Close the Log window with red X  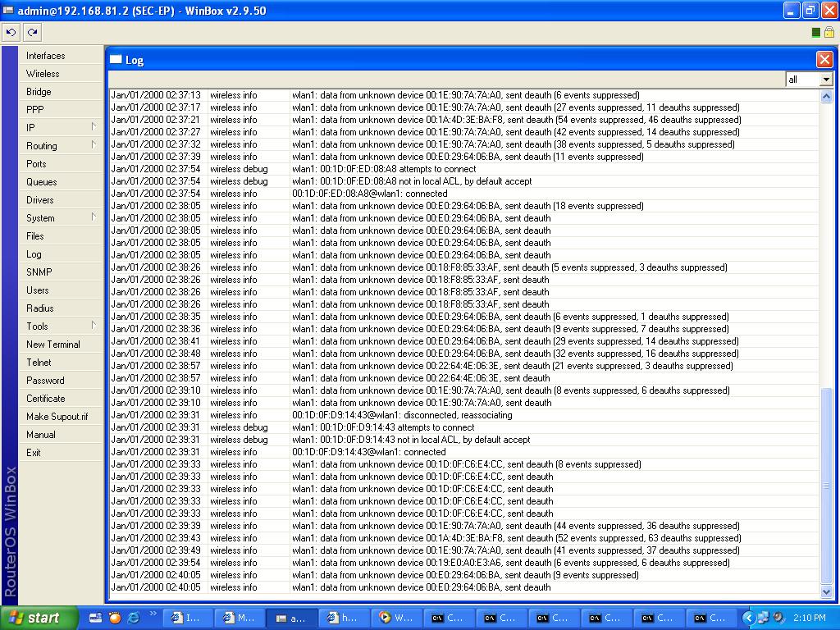pyautogui.click(x=824, y=59)
